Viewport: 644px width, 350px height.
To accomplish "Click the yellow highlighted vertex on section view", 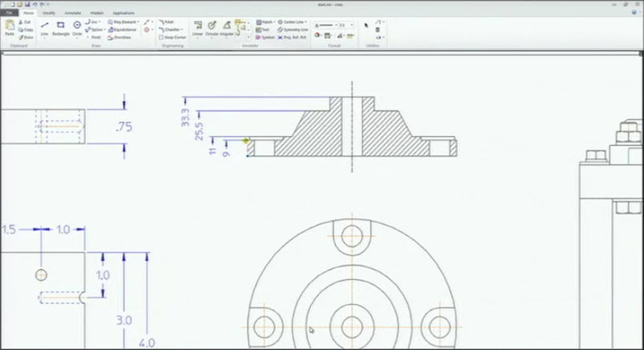I will coord(245,141).
